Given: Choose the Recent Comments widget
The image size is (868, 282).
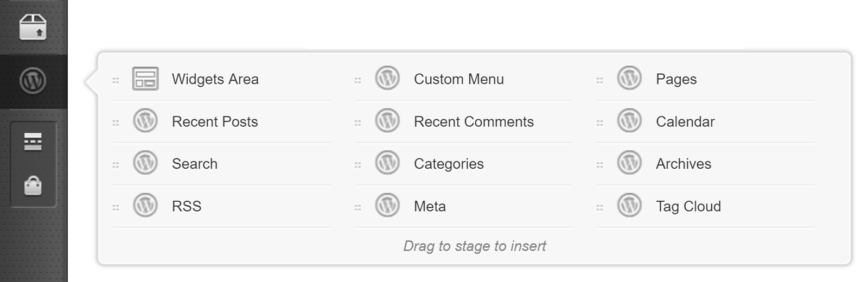Looking at the screenshot, I should coord(473,121).
